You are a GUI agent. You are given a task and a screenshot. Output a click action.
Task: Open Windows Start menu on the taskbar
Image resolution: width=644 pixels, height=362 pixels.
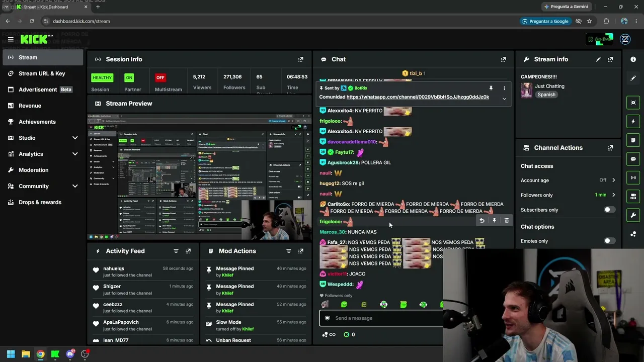pos(11,354)
